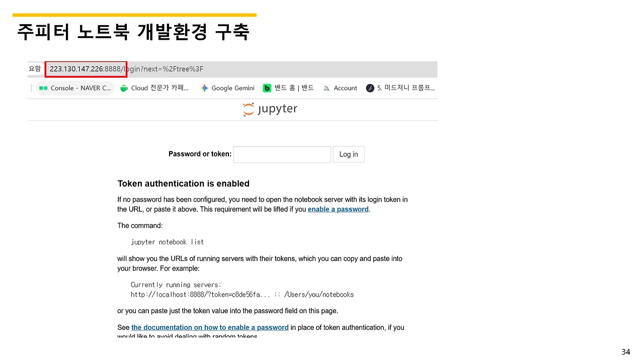Click the coffee cup icon for Cloud 전문가 카페
This screenshot has width=644, height=362.
coord(124,87)
